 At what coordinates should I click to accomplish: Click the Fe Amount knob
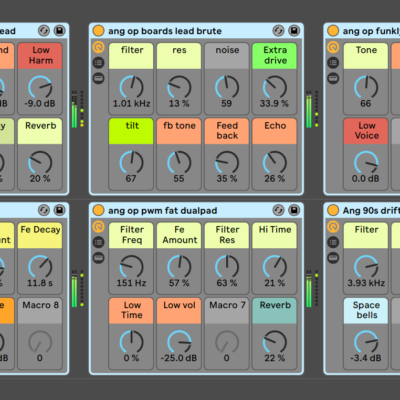pos(179,267)
